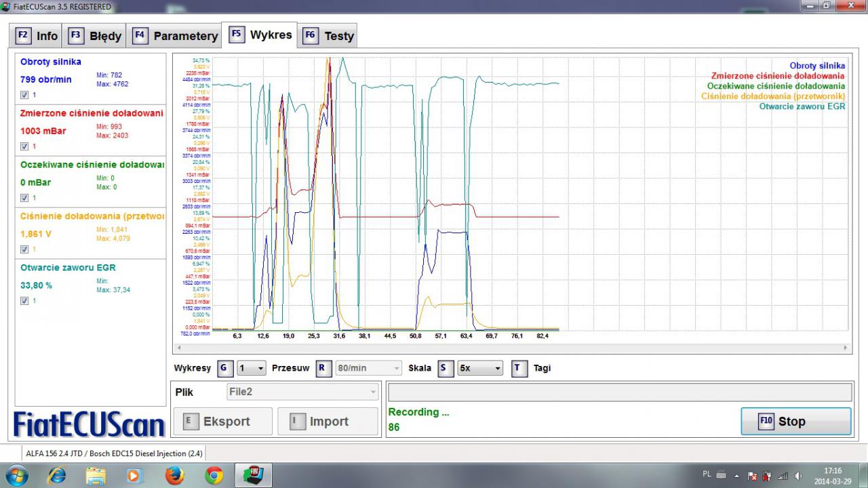The height and width of the screenshot is (488, 868).
Task: Open the volume speaker tray icon
Action: tap(797, 475)
